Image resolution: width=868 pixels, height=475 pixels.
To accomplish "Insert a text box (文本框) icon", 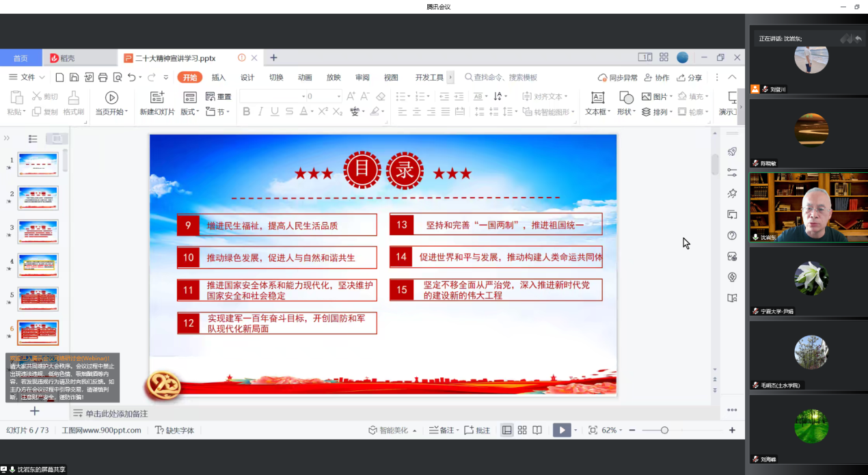I will point(597,98).
